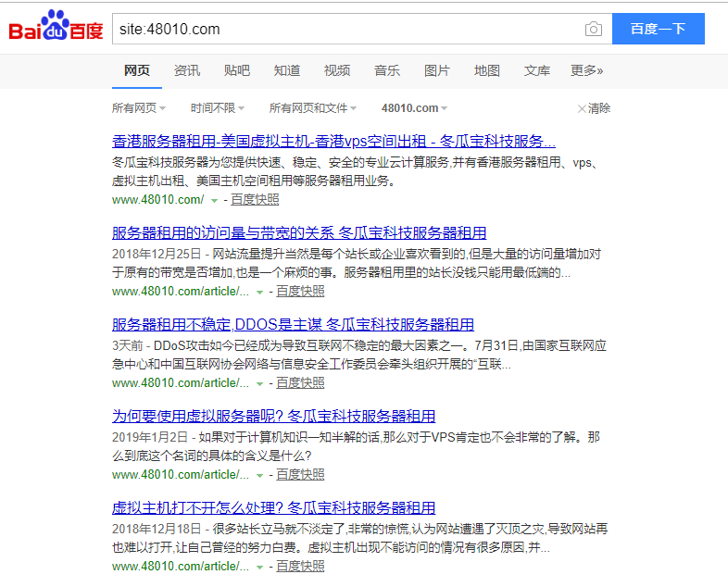Image resolution: width=728 pixels, height=587 pixels.
Task: Open 为何要使用虚拟服务器呢 result link
Action: point(273,416)
